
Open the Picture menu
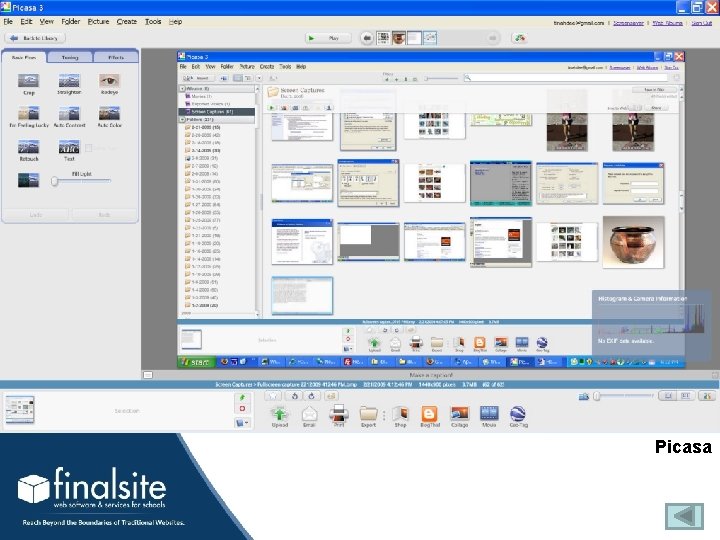tap(98, 22)
